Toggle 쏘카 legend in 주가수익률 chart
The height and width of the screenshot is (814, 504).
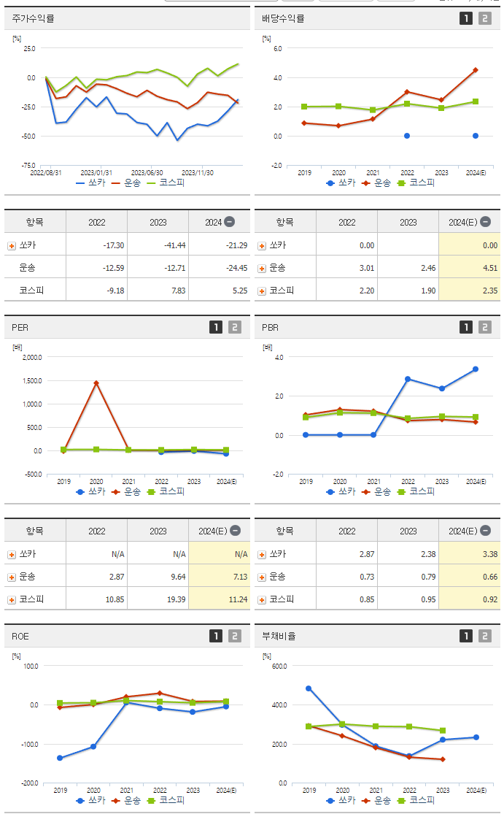point(90,183)
